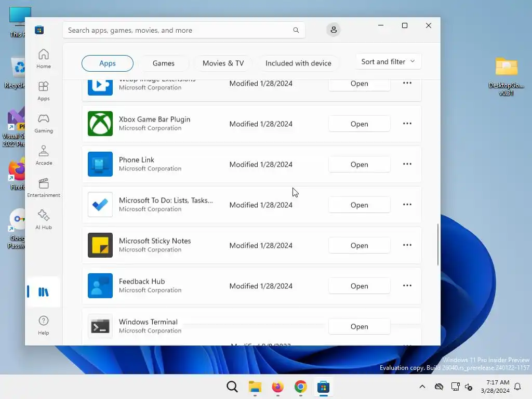Click the library list vertical scrollbar
532x399 pixels.
[437, 244]
